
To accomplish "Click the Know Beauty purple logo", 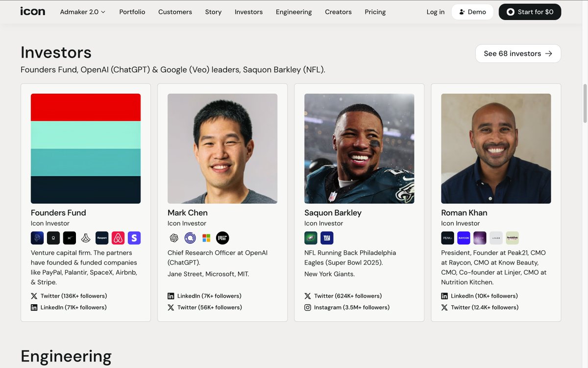I will [x=480, y=238].
